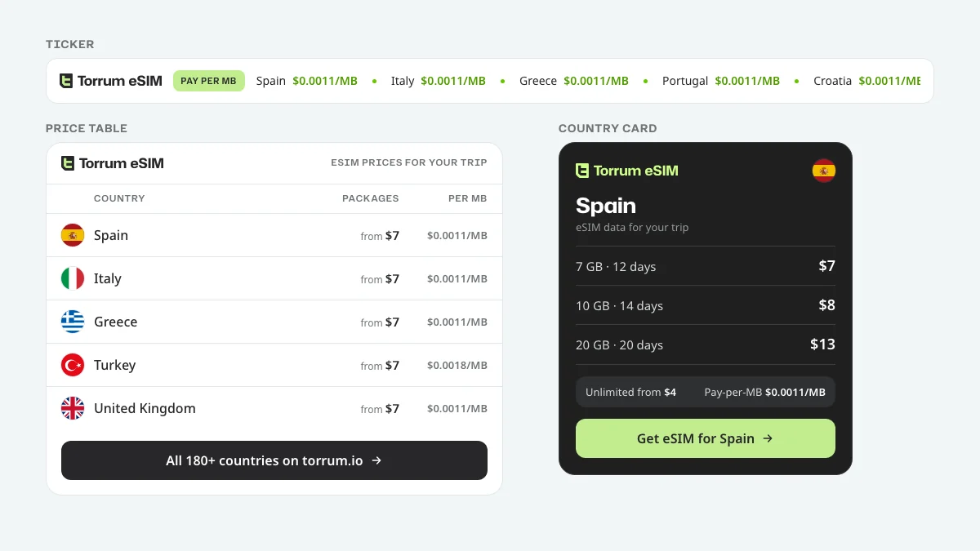Click the from $7 price in the Italy row
The width and height of the screenshot is (980, 551).
pyautogui.click(x=380, y=278)
